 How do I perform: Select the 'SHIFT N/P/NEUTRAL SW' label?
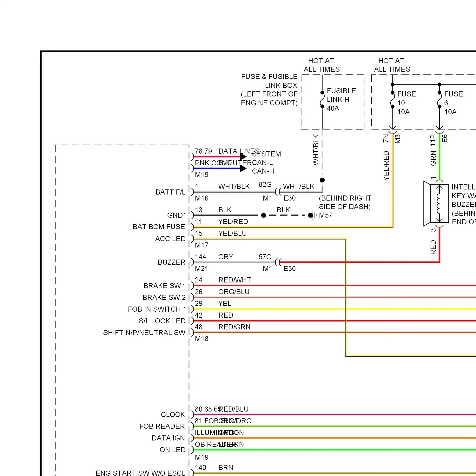coord(144,333)
